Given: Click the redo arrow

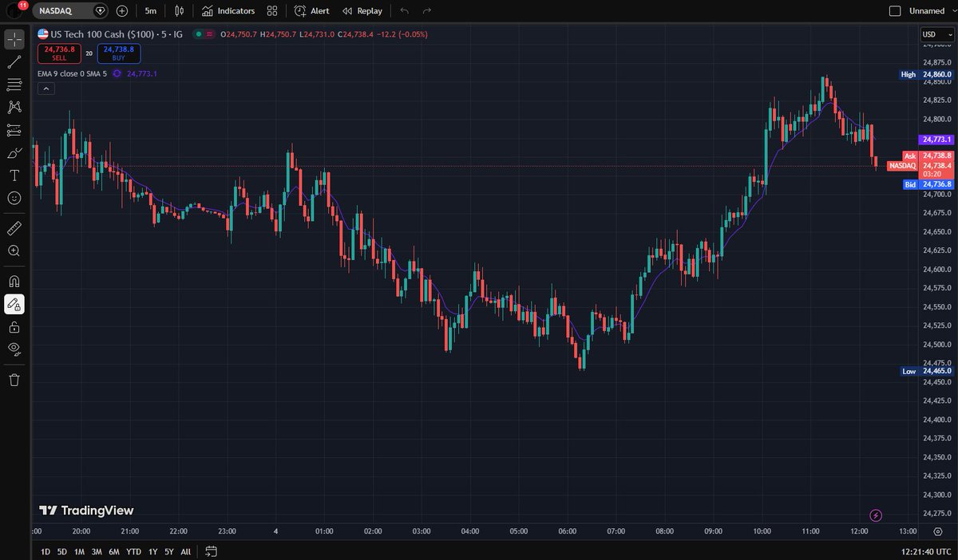Looking at the screenshot, I should click(x=427, y=11).
